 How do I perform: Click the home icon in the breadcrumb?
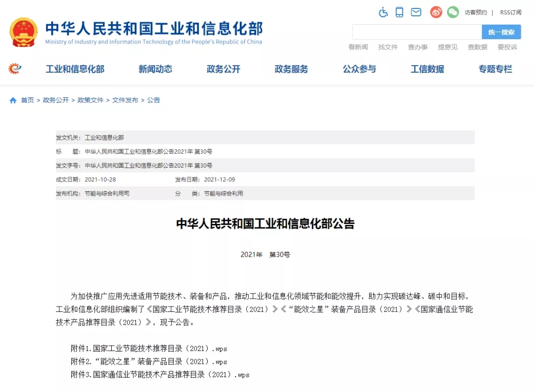(13, 100)
